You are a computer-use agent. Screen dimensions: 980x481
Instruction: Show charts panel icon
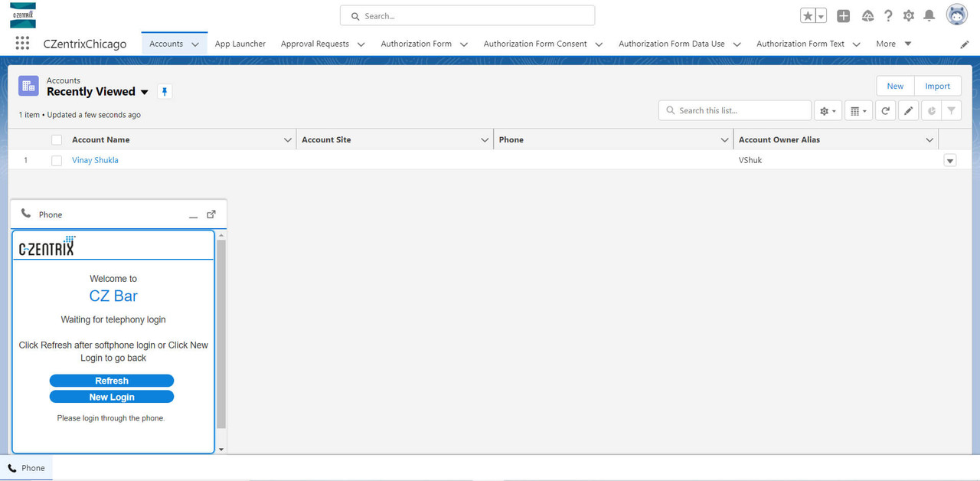pos(931,111)
